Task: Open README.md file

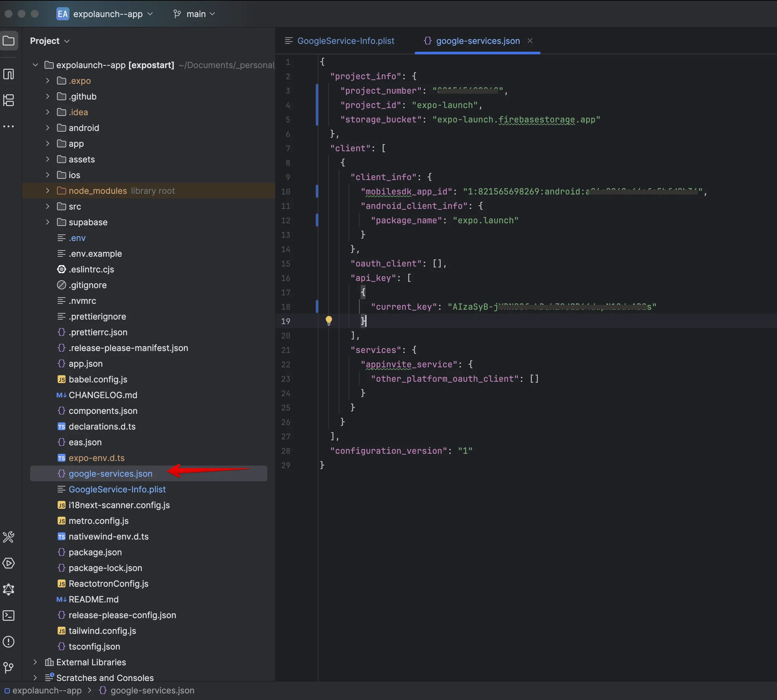Action: pos(93,599)
